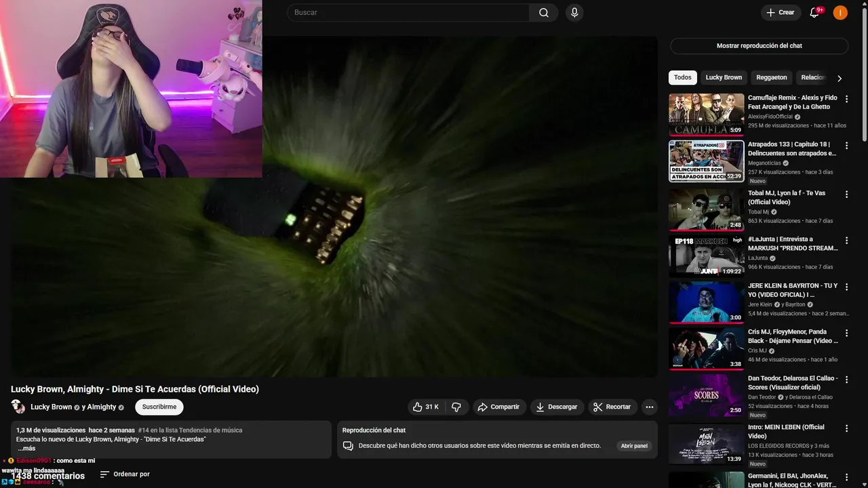The width and height of the screenshot is (868, 488).
Task: Click AlexisyFidoOfficial channel name
Action: tap(771, 117)
